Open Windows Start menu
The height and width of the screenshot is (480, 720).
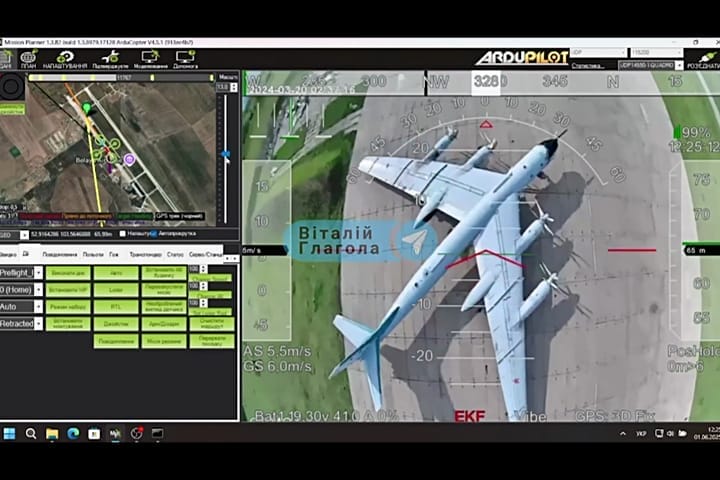tap(9, 433)
